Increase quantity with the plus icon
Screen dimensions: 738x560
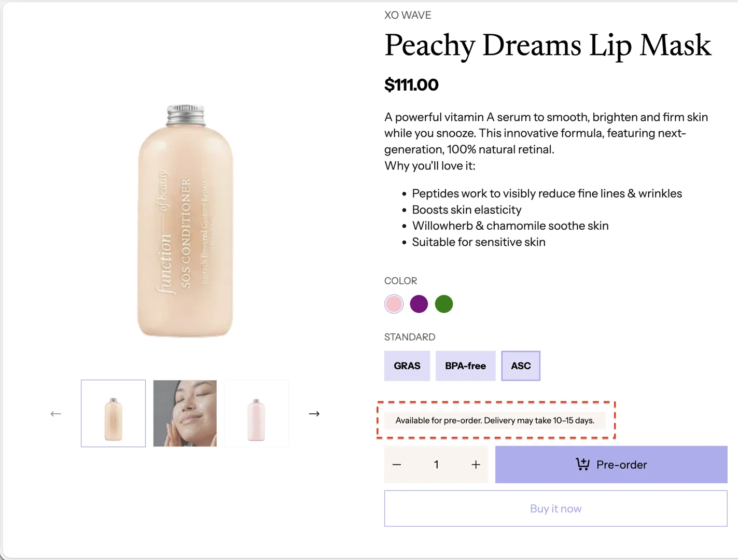coord(476,465)
